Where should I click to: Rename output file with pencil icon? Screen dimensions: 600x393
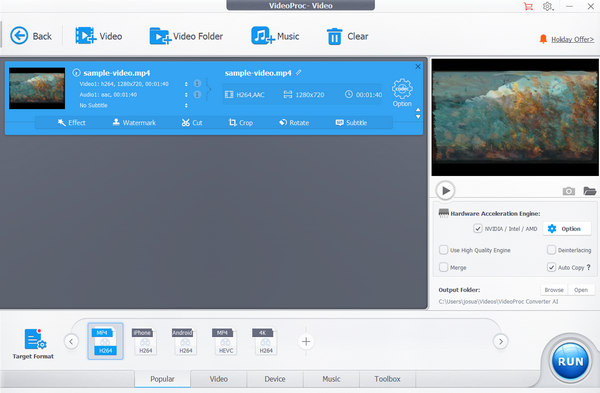(x=298, y=72)
